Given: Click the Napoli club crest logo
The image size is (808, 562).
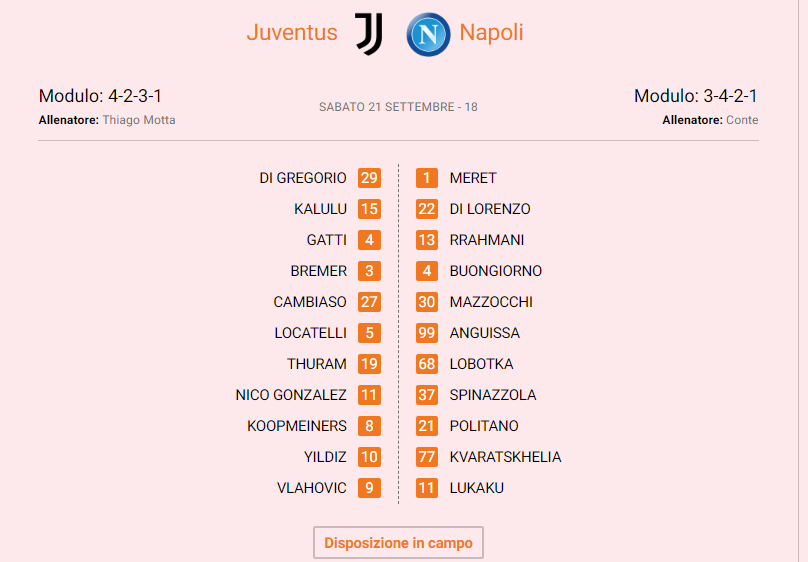Looking at the screenshot, I should pyautogui.click(x=428, y=33).
